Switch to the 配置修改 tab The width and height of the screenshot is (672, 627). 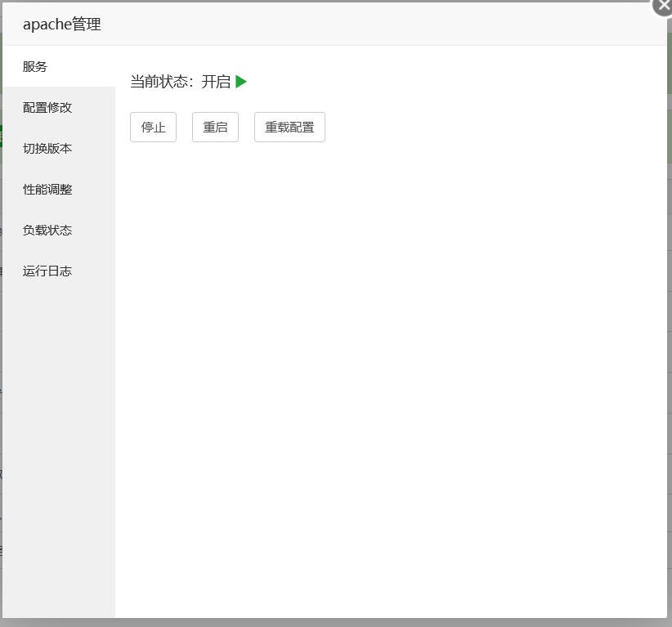click(x=47, y=108)
